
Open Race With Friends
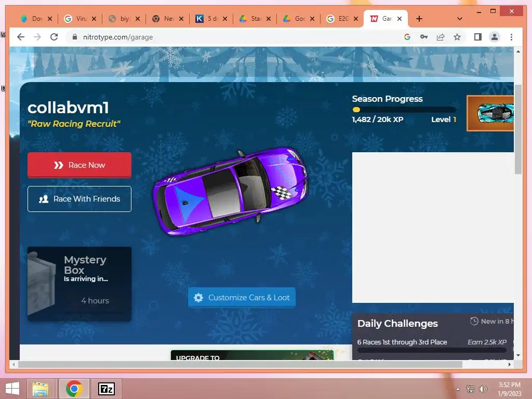tap(79, 199)
